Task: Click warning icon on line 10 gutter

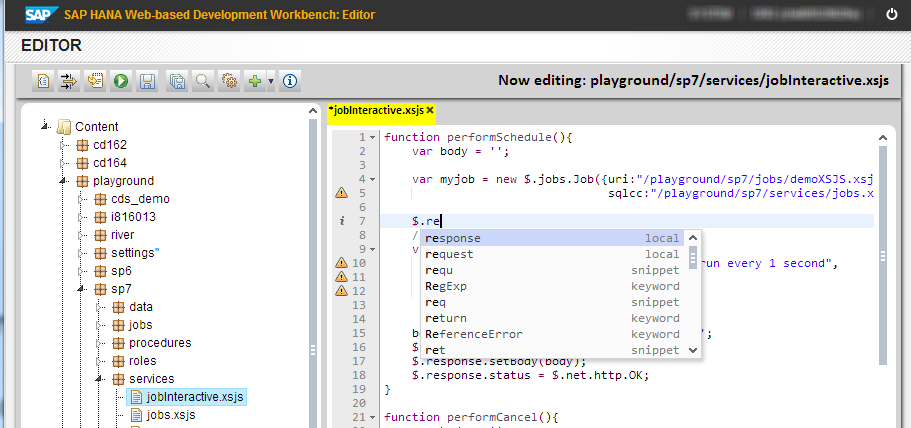Action: [x=342, y=263]
